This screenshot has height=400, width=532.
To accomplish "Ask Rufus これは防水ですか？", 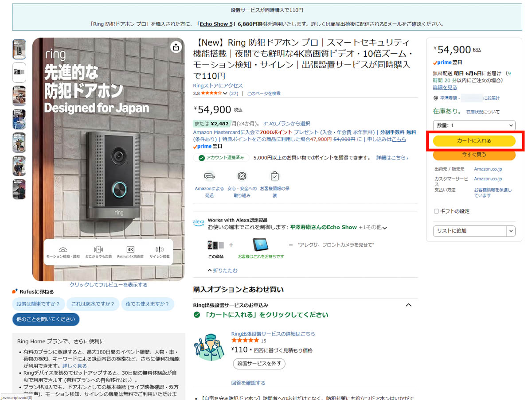I will [x=93, y=304].
